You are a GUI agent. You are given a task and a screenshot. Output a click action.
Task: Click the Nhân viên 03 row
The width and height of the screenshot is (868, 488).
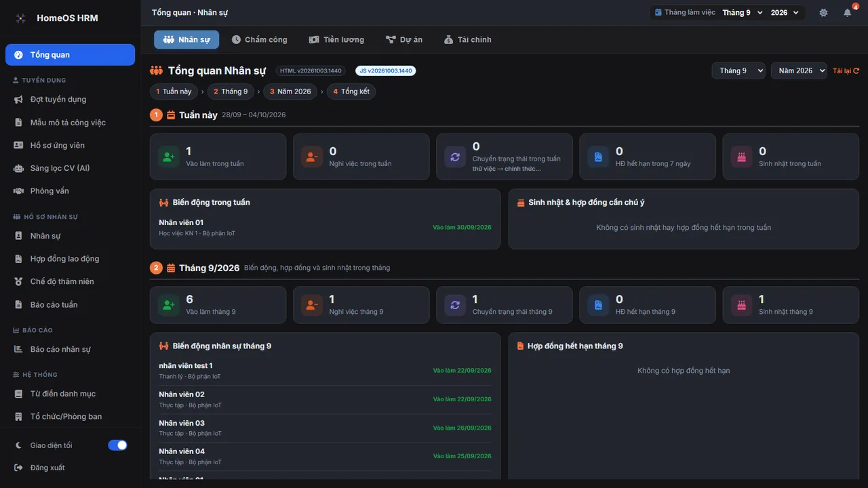point(325,428)
